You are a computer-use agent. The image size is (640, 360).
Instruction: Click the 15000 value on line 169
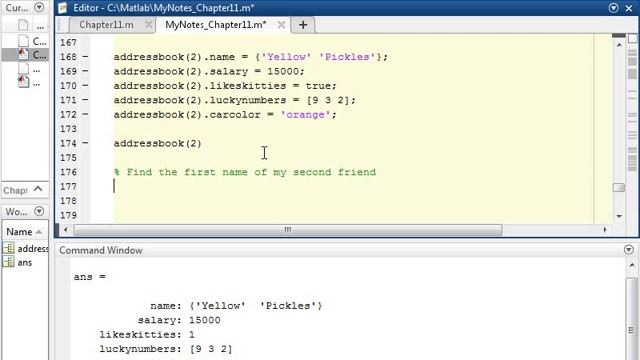coord(283,71)
